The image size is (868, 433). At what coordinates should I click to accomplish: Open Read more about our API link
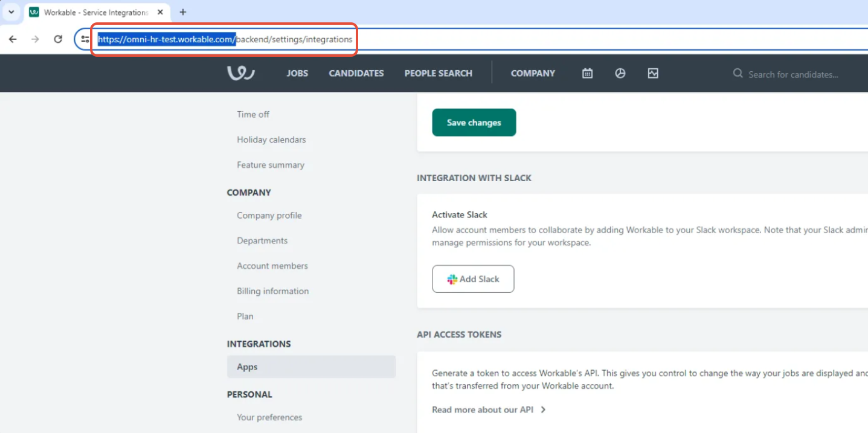pyautogui.click(x=483, y=409)
